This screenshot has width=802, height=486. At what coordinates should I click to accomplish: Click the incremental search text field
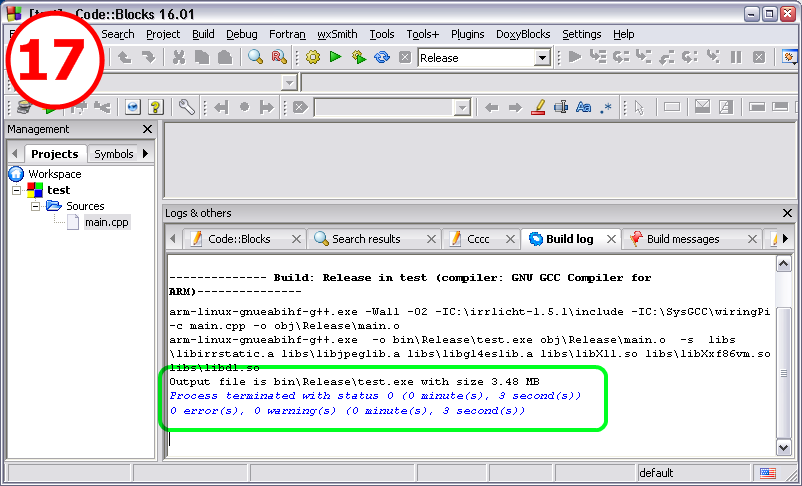pos(384,107)
